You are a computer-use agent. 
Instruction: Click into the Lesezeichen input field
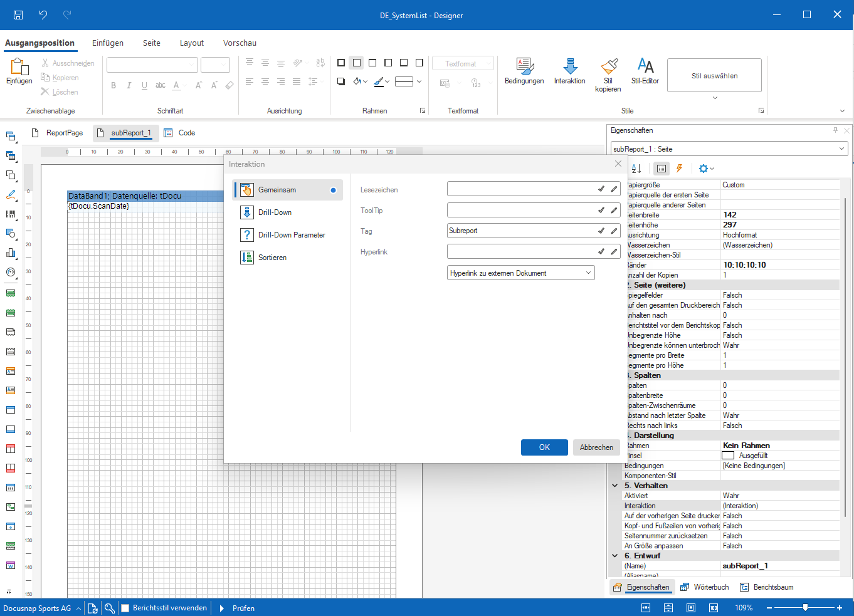tap(520, 189)
